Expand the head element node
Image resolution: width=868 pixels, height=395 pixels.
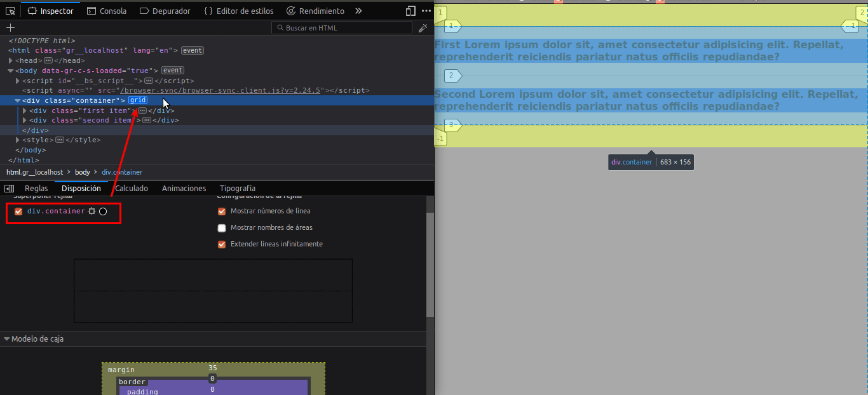11,60
